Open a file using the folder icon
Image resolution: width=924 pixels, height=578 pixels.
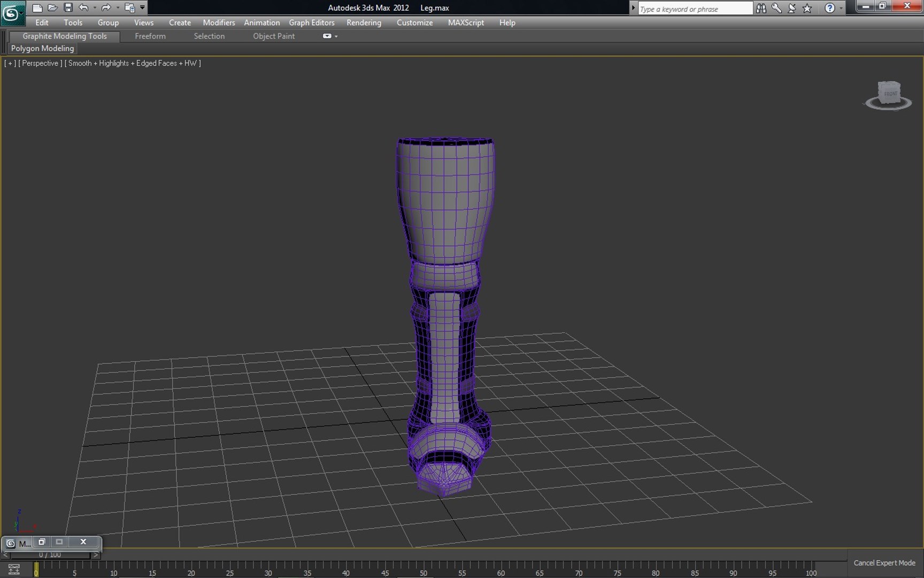click(x=52, y=7)
